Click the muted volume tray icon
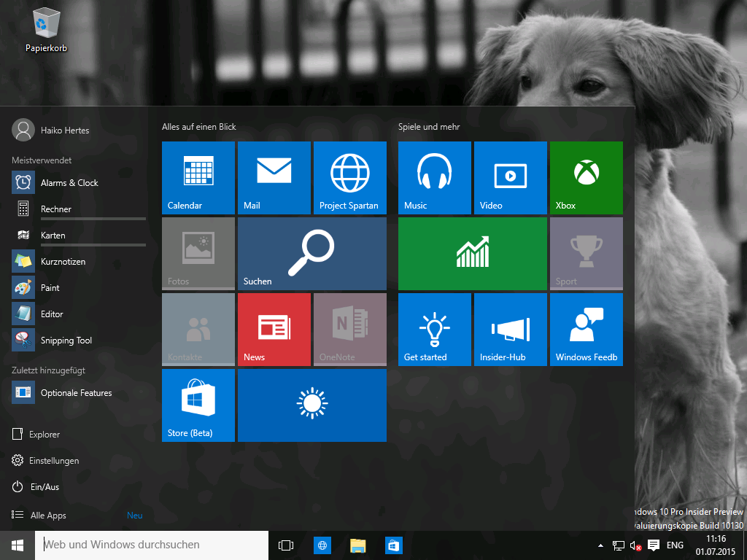 point(635,545)
